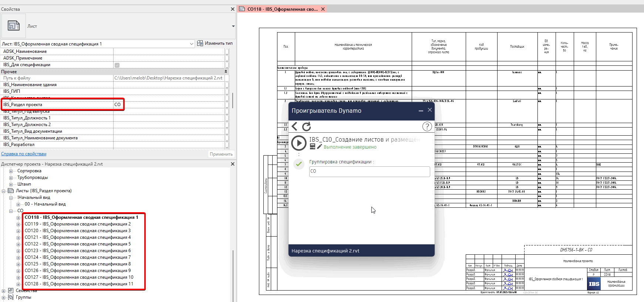Screen dimensions: 644x302
Task: Click the Project Browser vertical scrollbar
Action: pyautogui.click(x=233, y=275)
